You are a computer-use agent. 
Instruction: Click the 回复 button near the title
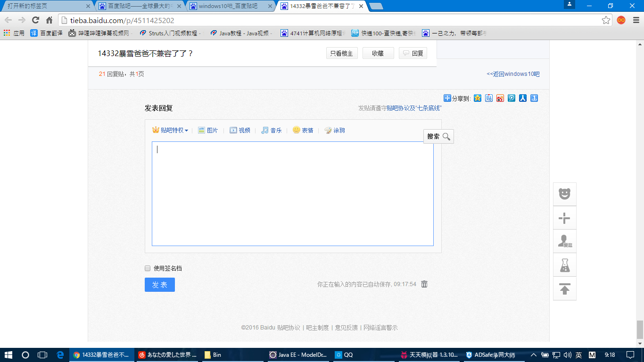(413, 53)
